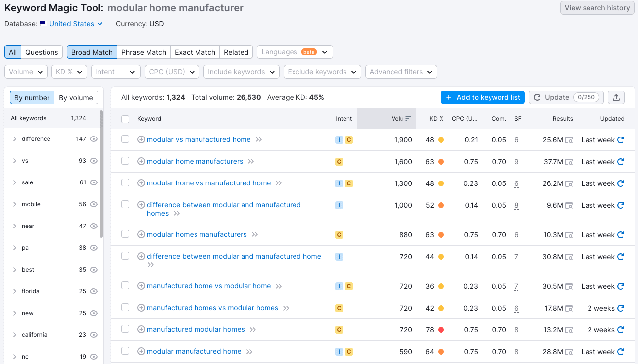Select the checkbox for modular home vs manufactured home
The height and width of the screenshot is (364, 638).
(x=125, y=183)
